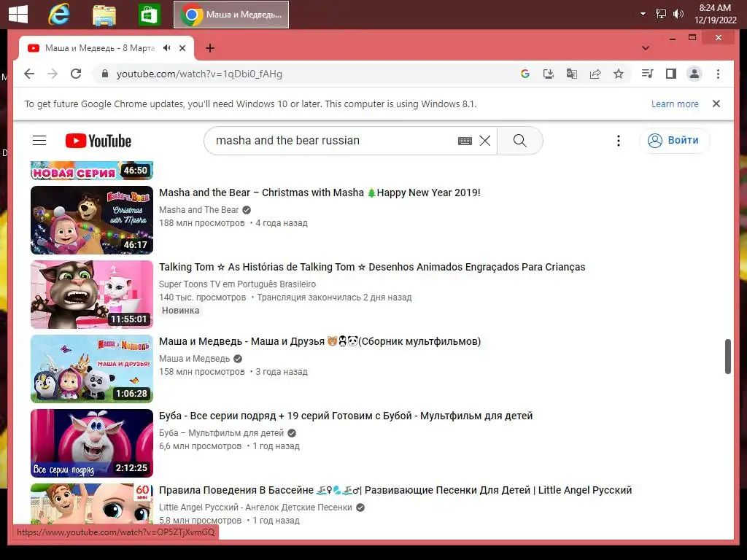
Task: Go to the YouTube home logo
Action: pyautogui.click(x=98, y=141)
